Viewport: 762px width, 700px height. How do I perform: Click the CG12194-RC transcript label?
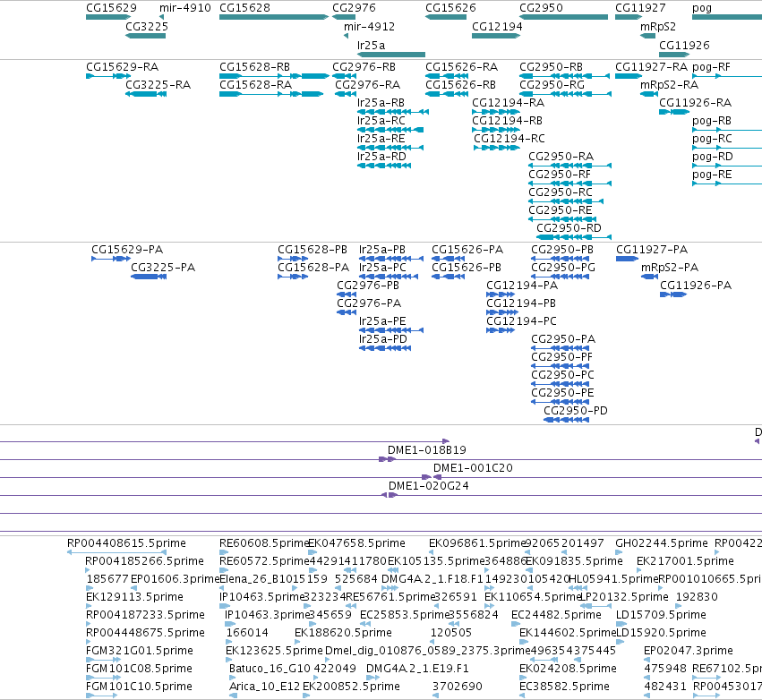click(x=509, y=139)
